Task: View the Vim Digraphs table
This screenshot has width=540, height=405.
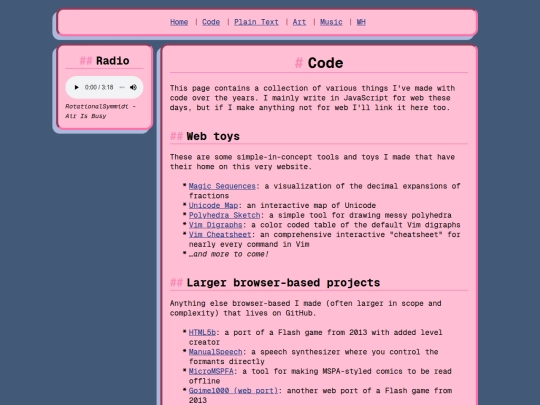Action: click(215, 225)
